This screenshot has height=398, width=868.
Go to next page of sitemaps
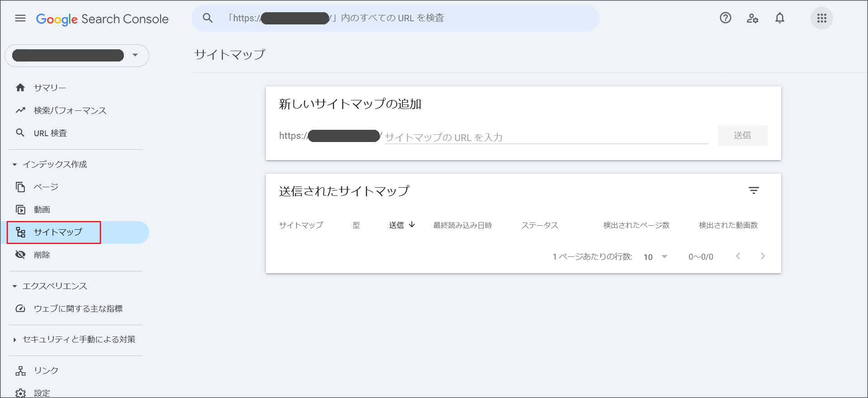pyautogui.click(x=763, y=256)
